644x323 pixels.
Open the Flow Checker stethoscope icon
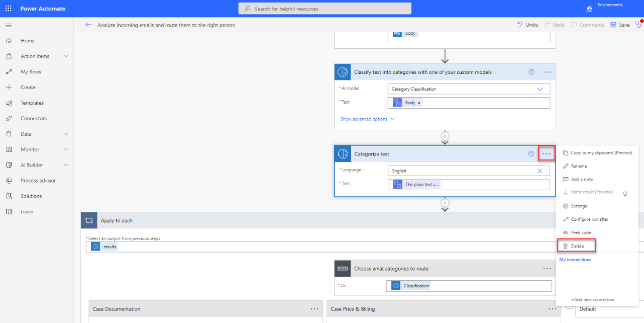[638, 24]
